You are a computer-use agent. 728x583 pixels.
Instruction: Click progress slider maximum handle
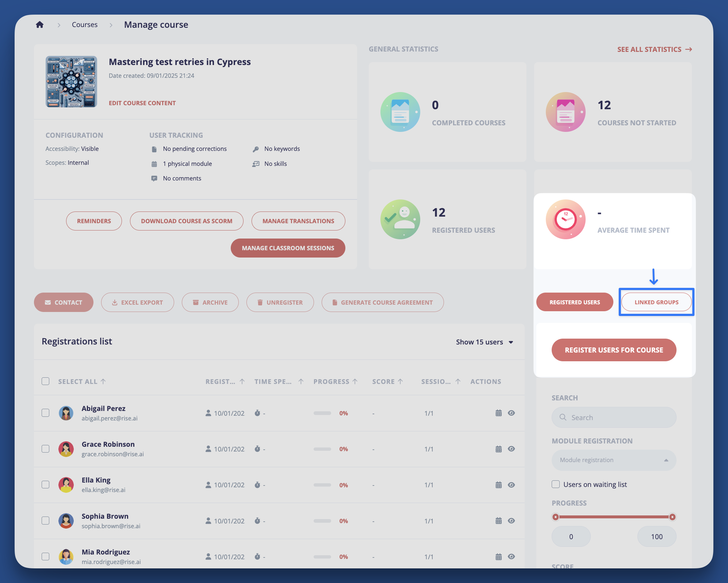click(x=672, y=517)
